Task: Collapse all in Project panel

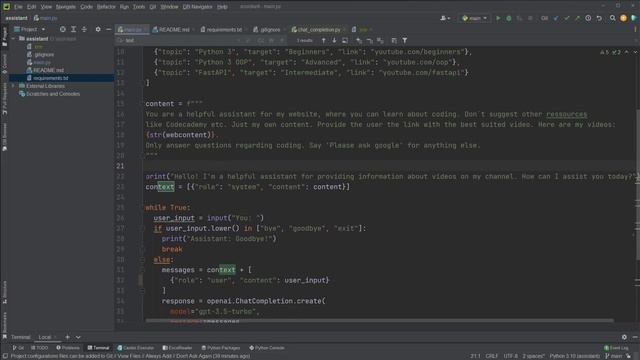Action: pyautogui.click(x=84, y=29)
